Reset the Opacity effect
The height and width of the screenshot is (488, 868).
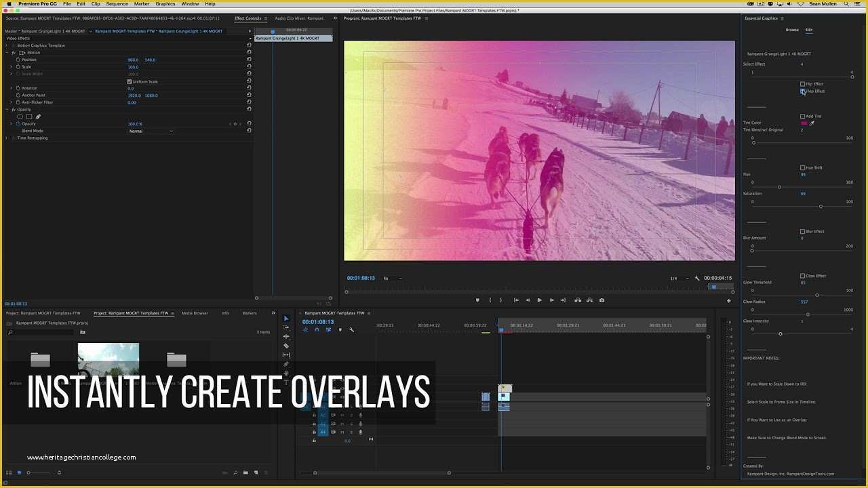249,109
